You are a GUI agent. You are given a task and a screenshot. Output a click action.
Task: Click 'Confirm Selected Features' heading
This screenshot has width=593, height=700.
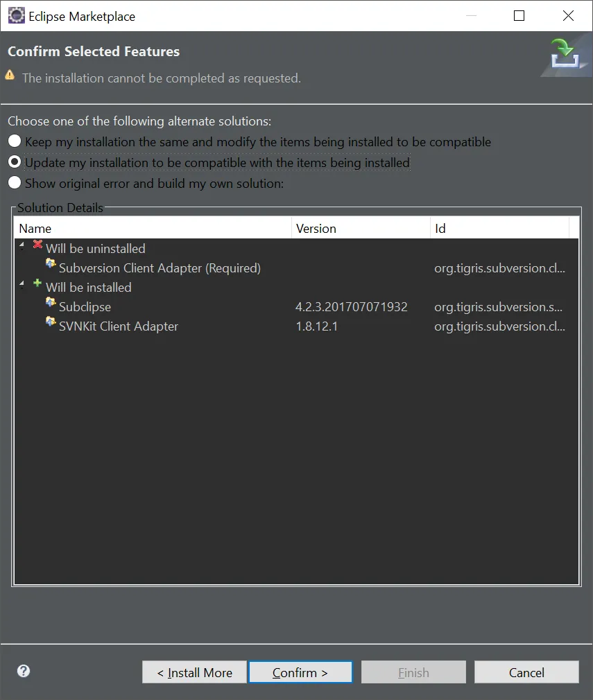click(94, 51)
